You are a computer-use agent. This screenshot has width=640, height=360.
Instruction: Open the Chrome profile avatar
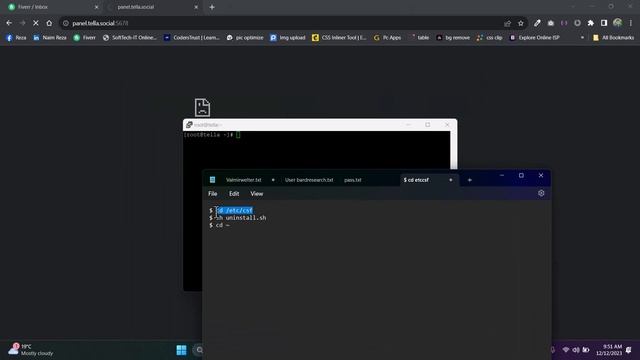pos(618,23)
